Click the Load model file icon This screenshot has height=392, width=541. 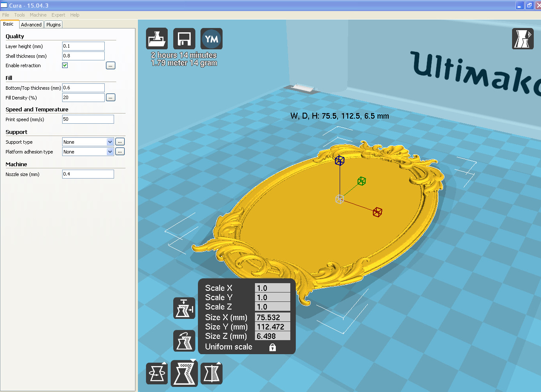coord(157,39)
